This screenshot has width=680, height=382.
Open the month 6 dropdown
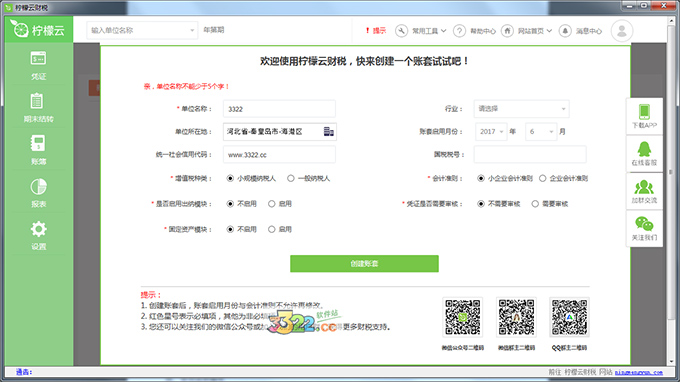pos(541,131)
